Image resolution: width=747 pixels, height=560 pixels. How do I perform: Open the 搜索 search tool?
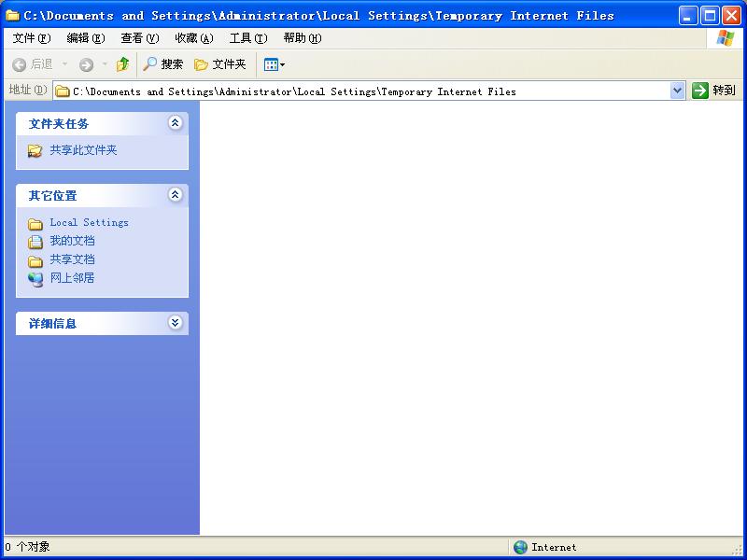click(x=162, y=63)
